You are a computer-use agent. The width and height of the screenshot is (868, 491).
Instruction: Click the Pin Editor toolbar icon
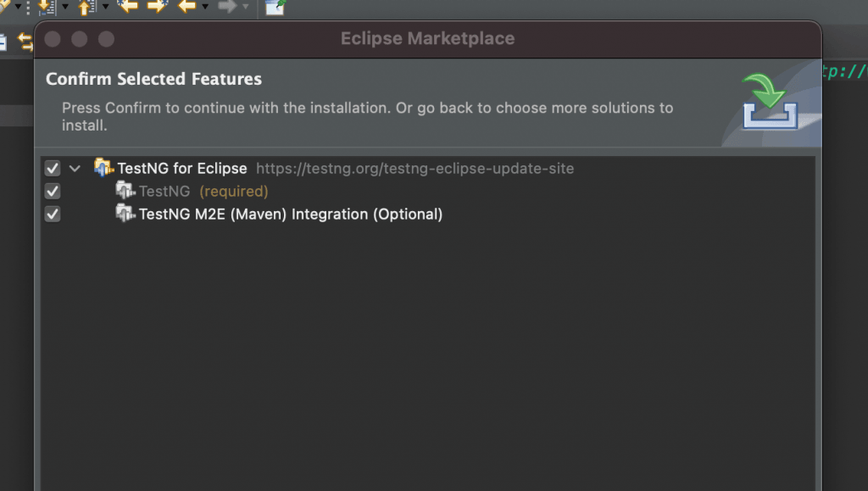(275, 7)
